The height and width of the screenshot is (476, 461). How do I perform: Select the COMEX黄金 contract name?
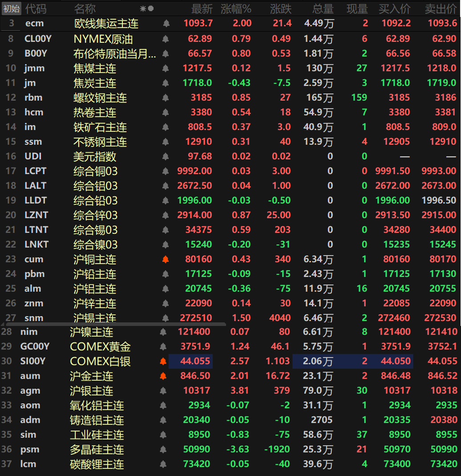tap(100, 346)
